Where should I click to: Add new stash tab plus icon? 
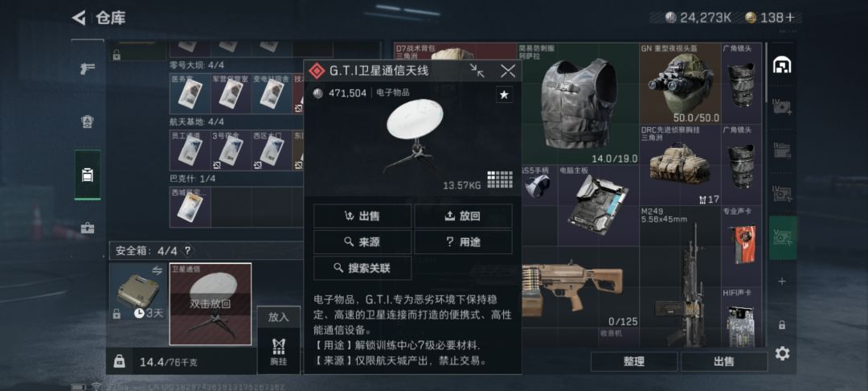(782, 282)
